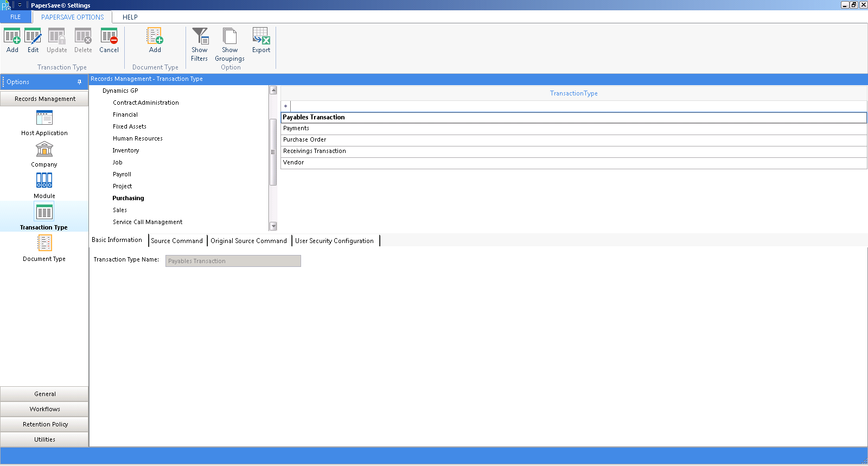The height and width of the screenshot is (466, 868).
Task: Select the Job module
Action: [x=118, y=162]
